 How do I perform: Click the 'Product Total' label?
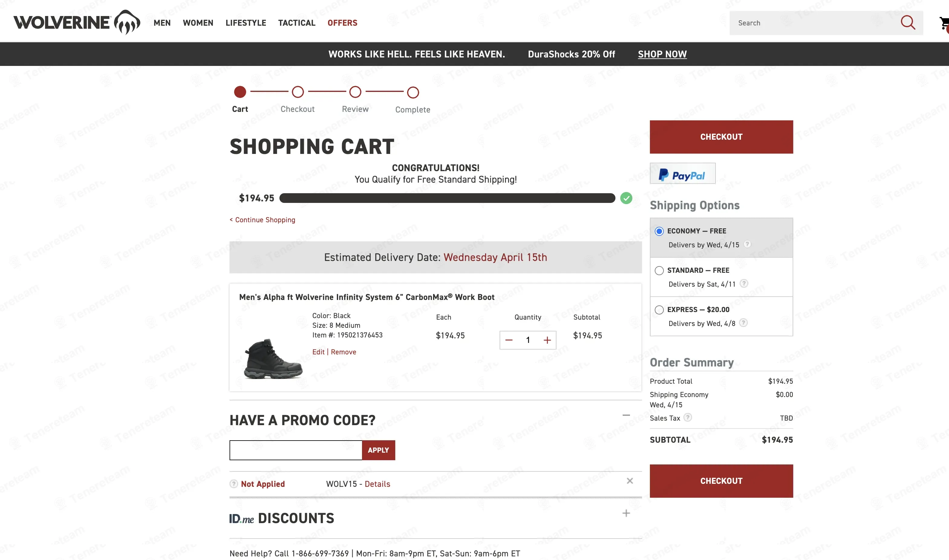671,381
